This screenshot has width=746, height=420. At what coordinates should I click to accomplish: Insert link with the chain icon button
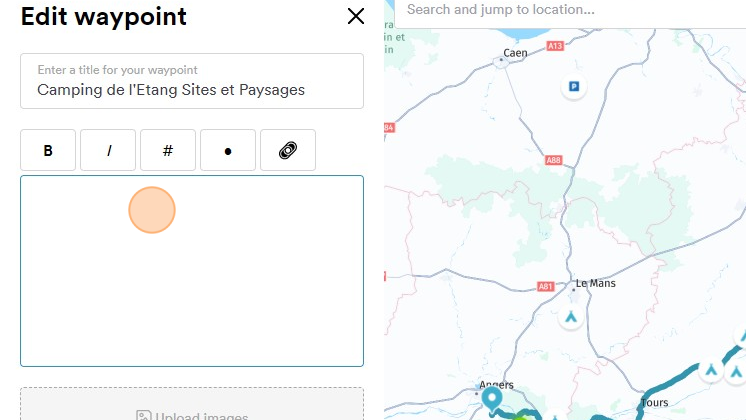(x=288, y=150)
